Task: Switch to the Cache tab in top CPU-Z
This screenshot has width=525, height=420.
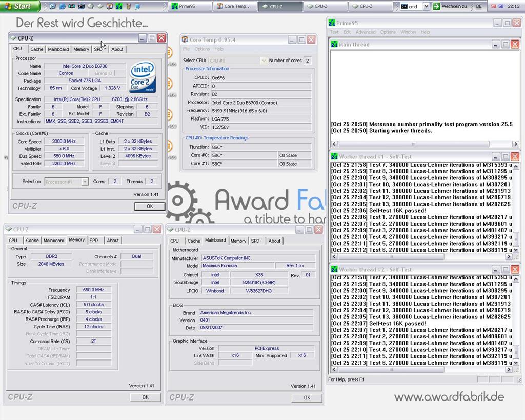Action: 37,49
